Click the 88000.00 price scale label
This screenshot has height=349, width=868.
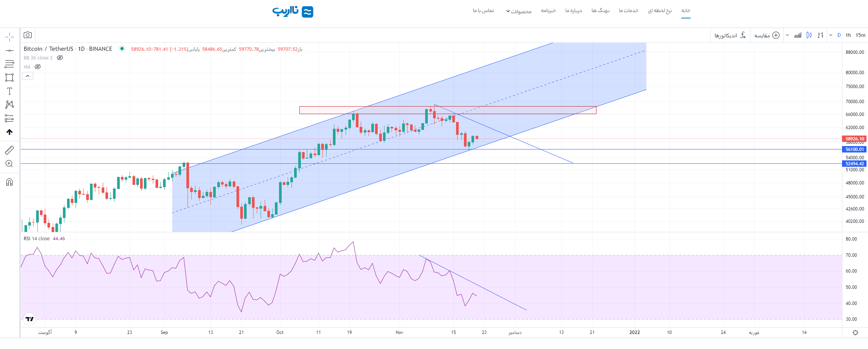pos(855,52)
